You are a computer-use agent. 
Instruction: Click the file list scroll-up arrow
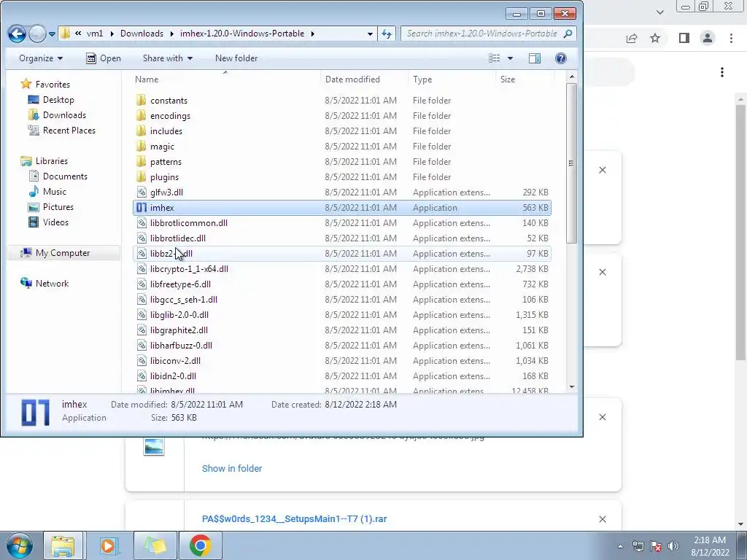point(572,77)
